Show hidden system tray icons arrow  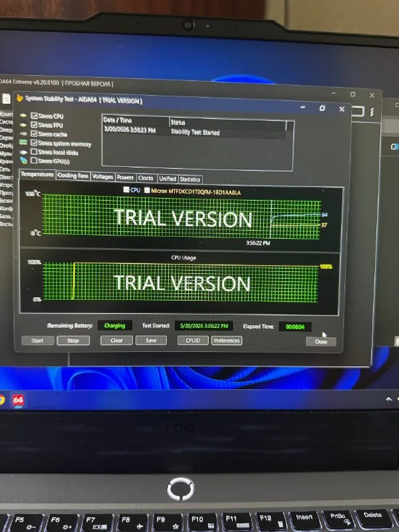(x=389, y=399)
